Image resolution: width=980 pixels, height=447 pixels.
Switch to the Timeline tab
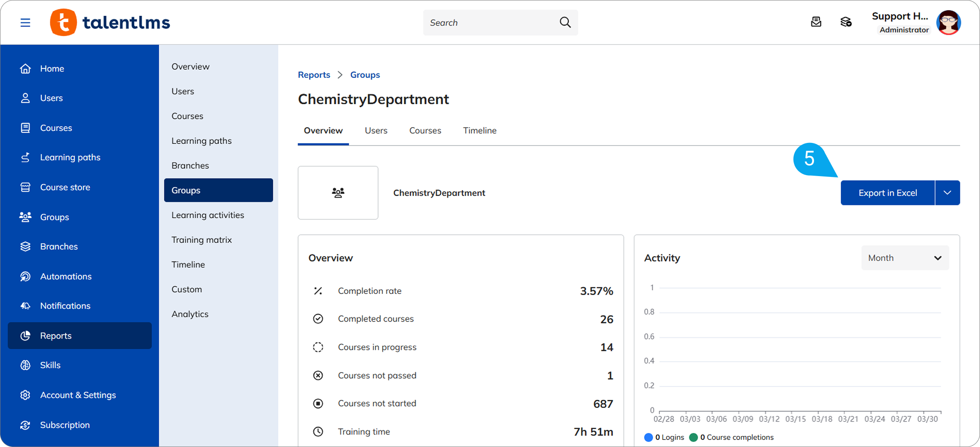[479, 131]
